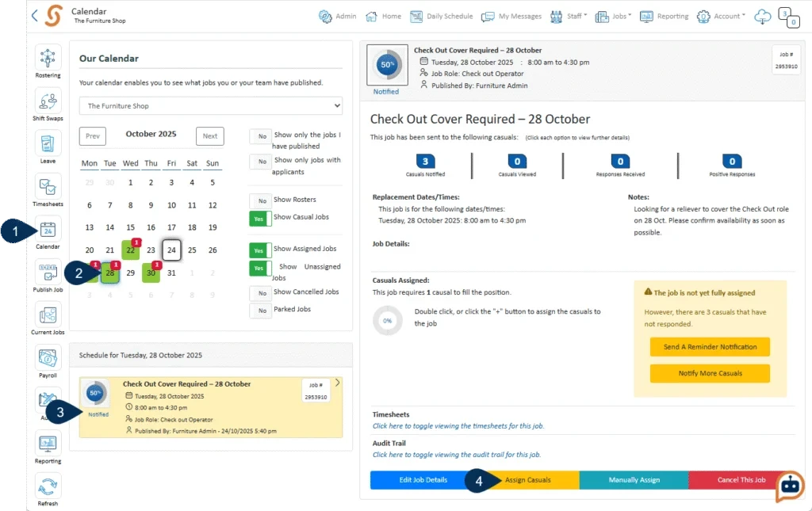Viewport: 812px width, 511px height.
Task: Open the Reporting sidebar icon
Action: click(48, 444)
